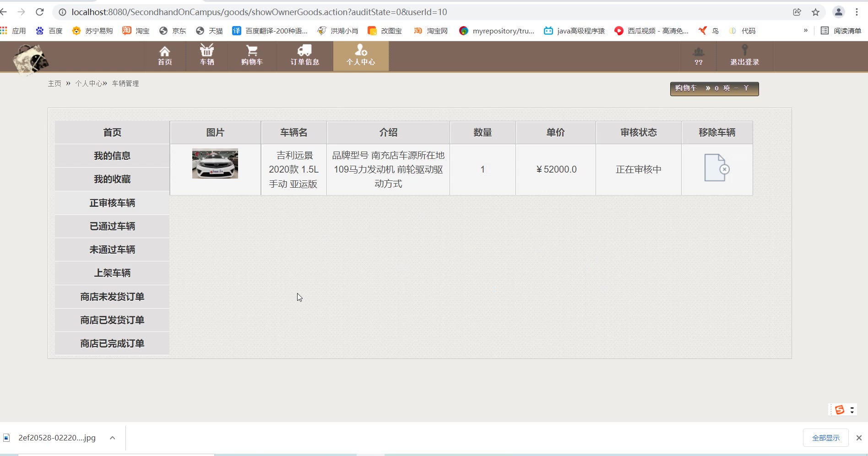868x456 pixels.
Task: Open the vehicles basket icon
Action: (x=207, y=50)
